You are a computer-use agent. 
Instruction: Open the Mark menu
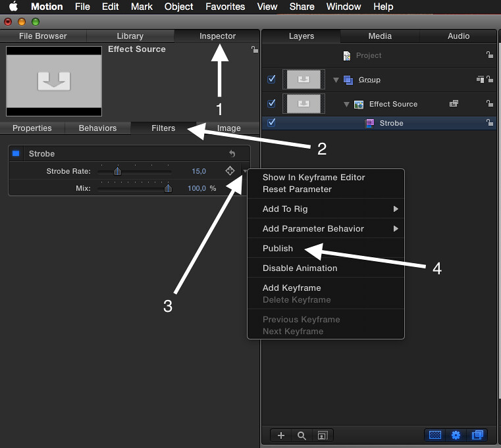pyautogui.click(x=142, y=7)
